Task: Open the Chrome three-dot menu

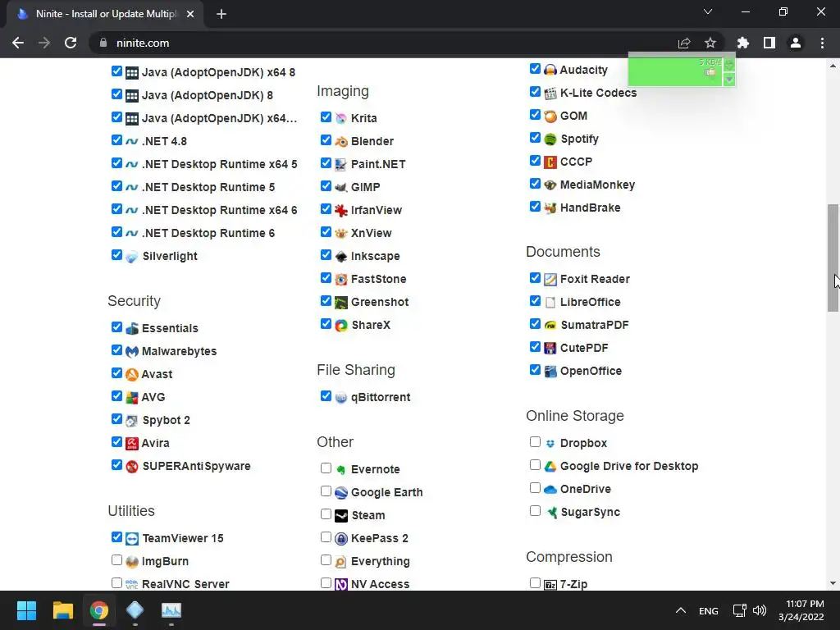Action: [x=822, y=43]
